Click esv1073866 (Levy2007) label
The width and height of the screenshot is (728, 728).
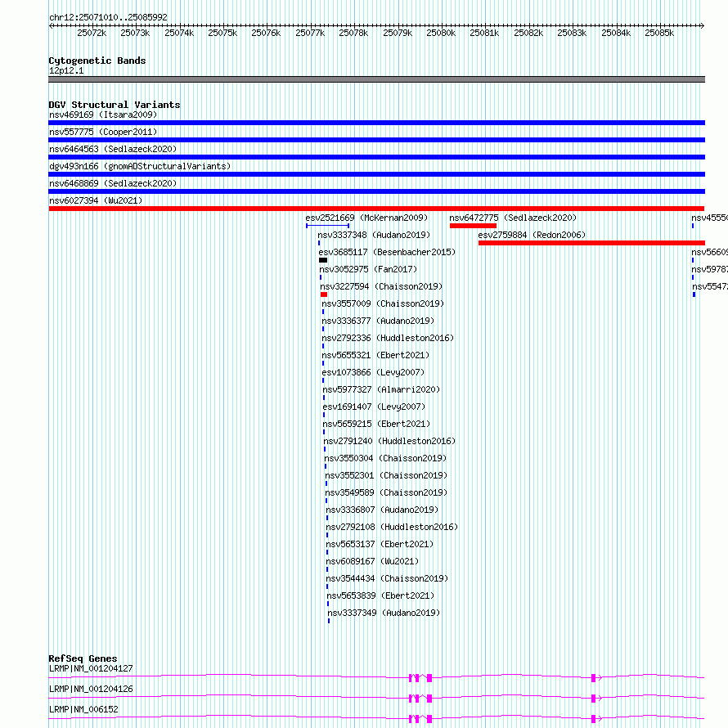click(373, 372)
